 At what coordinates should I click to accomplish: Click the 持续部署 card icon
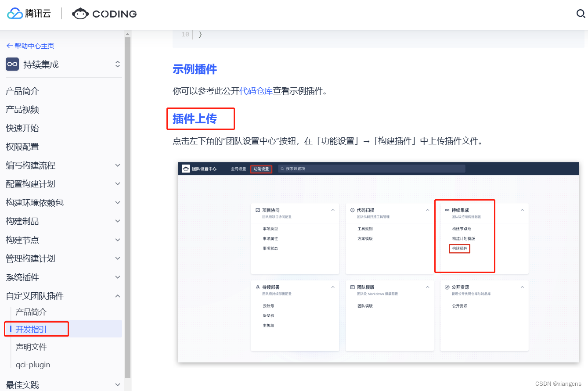258,287
